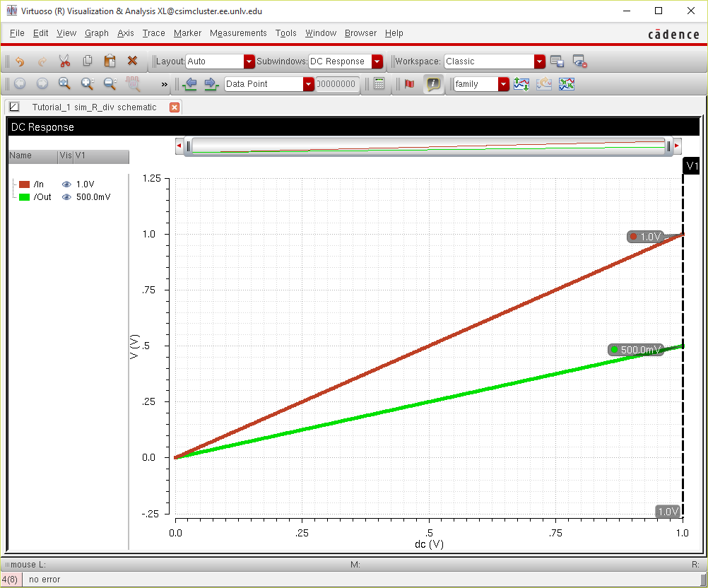
Task: Open the Workspace Classic dropdown
Action: click(539, 61)
